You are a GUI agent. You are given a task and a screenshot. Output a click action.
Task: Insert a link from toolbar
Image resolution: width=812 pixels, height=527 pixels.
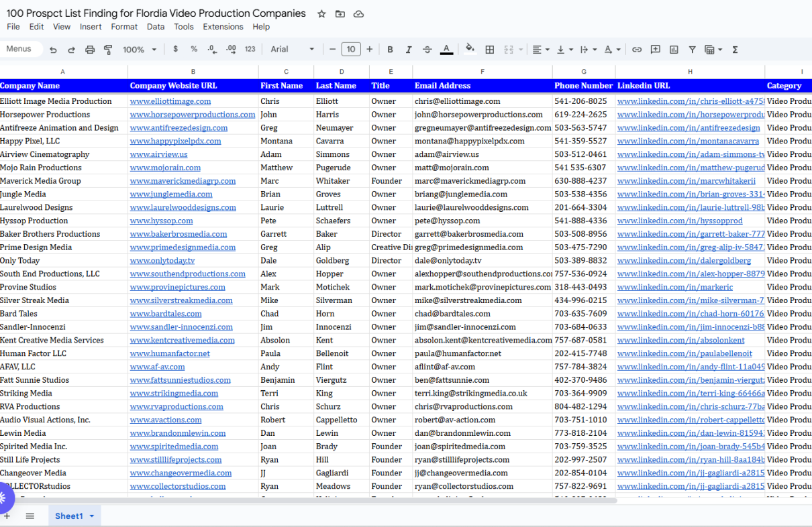tap(637, 50)
